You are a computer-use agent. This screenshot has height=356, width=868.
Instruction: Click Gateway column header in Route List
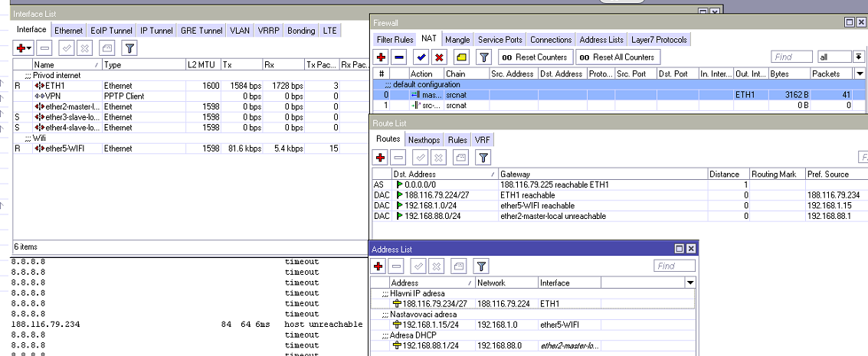604,174
